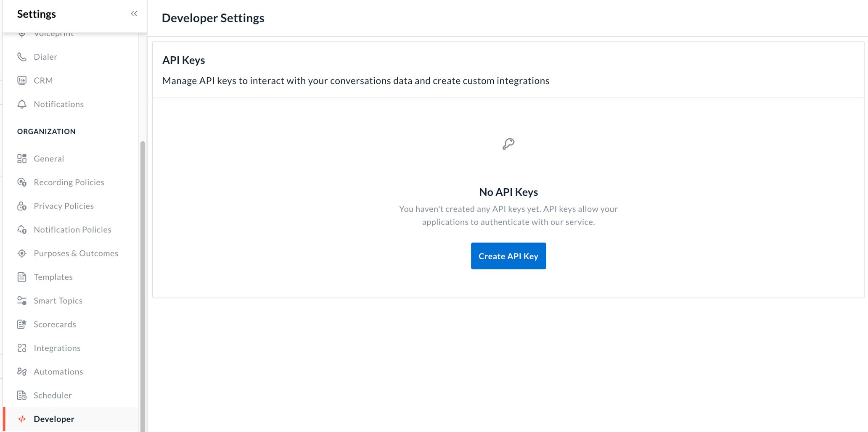Viewport: 868px width, 432px height.
Task: Click the key graphic above No API Keys
Action: coord(508,143)
